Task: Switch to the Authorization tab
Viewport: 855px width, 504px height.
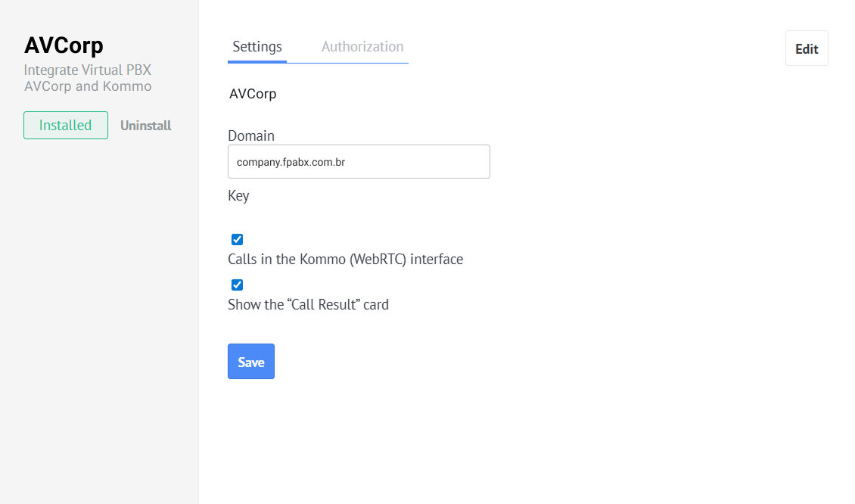Action: coord(362,47)
